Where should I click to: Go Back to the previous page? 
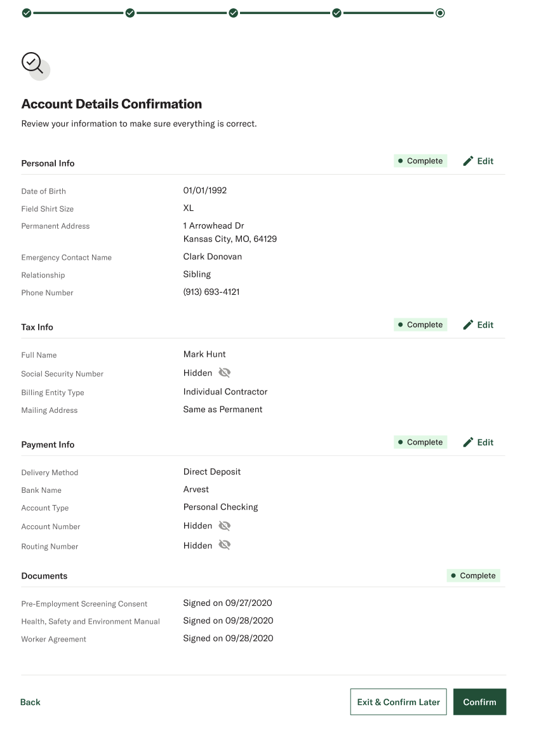point(30,702)
